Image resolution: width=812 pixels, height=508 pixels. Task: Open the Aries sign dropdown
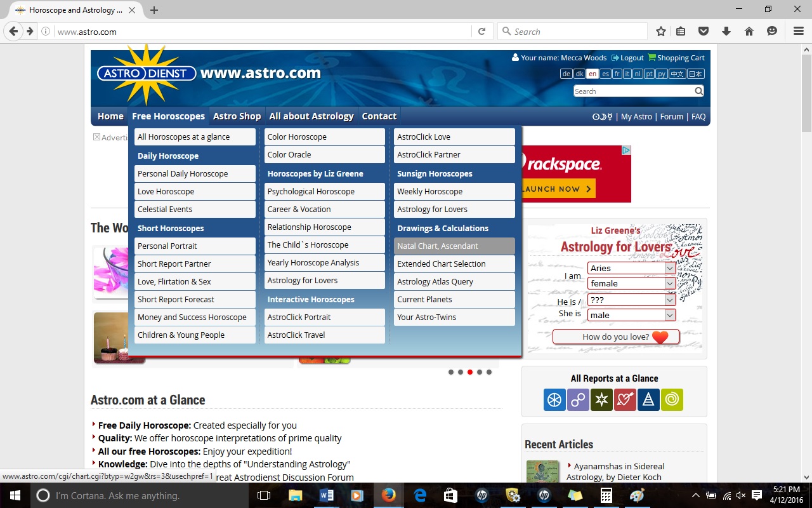[x=632, y=268]
